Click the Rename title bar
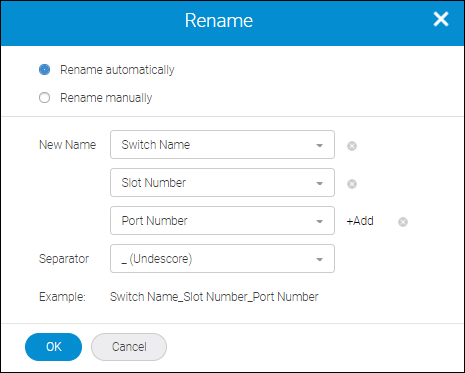This screenshot has height=373, width=465. [232, 23]
